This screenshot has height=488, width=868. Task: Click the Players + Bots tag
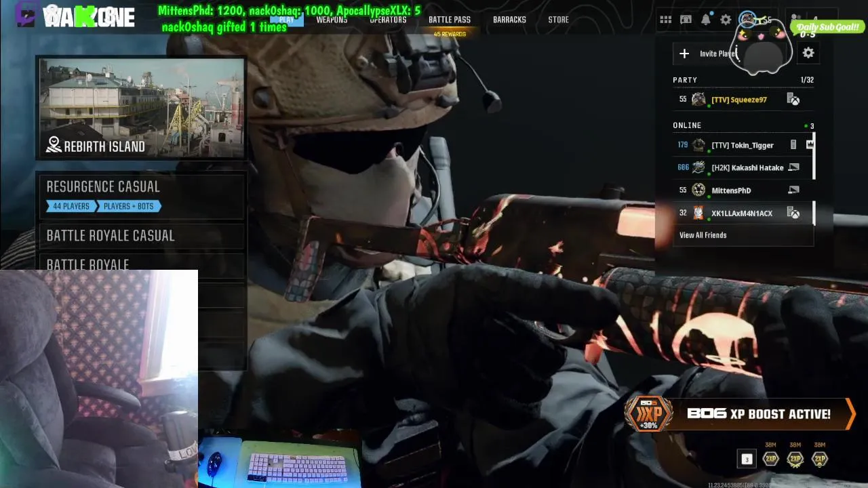(x=128, y=206)
